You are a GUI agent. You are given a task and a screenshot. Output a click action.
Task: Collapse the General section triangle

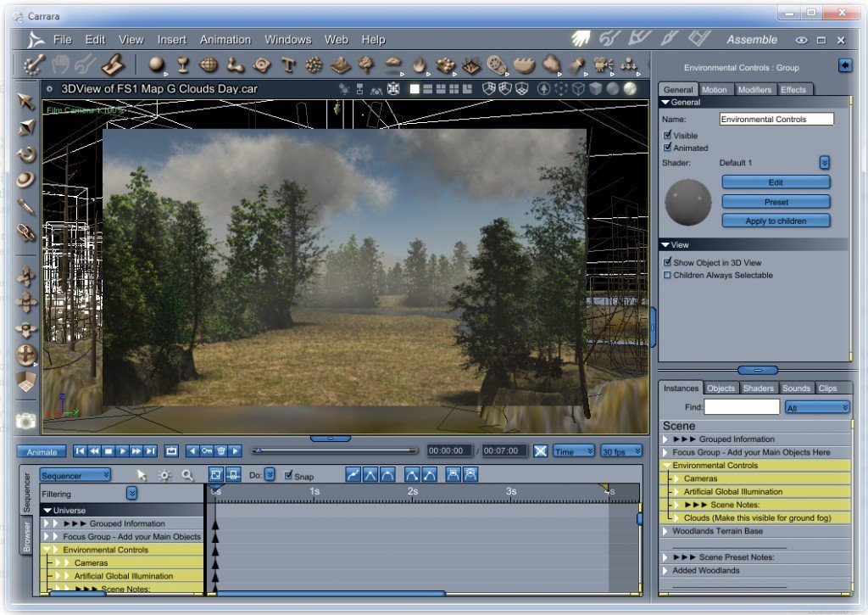(x=665, y=103)
